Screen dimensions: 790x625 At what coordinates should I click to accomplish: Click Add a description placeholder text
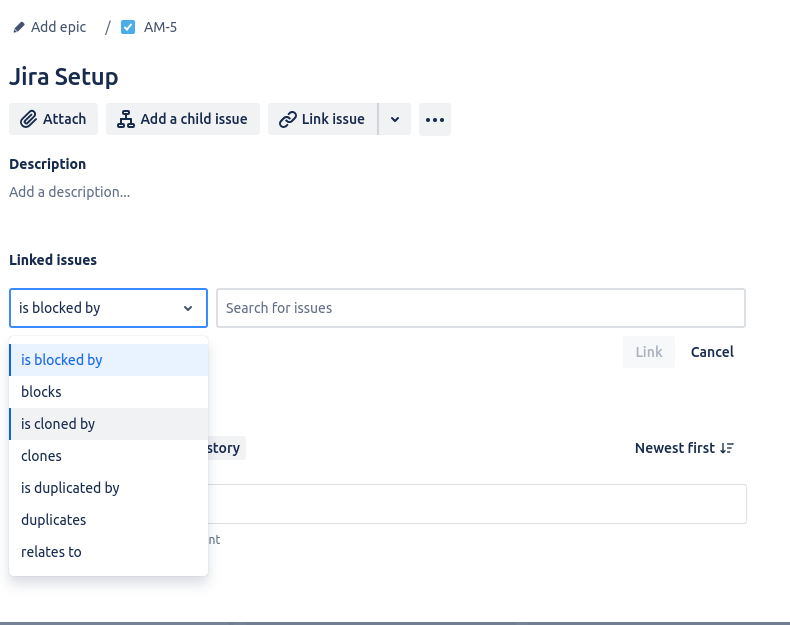[x=70, y=192]
